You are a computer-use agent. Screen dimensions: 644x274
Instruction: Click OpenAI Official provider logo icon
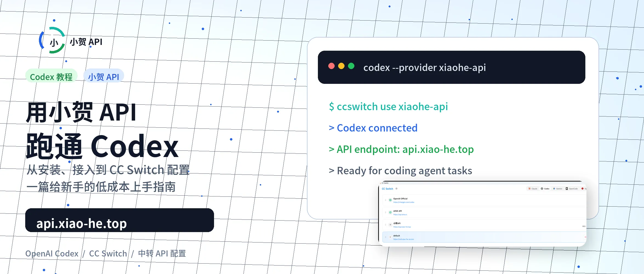pos(390,200)
